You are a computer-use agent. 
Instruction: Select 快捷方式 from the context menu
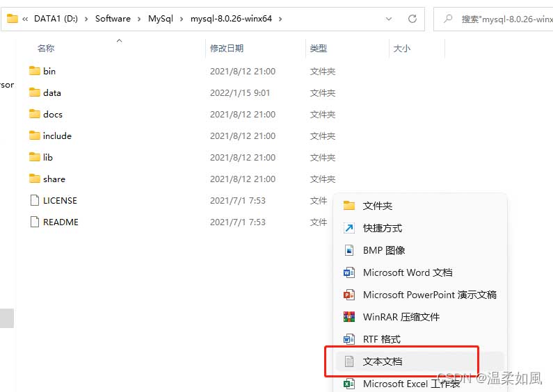coord(382,228)
